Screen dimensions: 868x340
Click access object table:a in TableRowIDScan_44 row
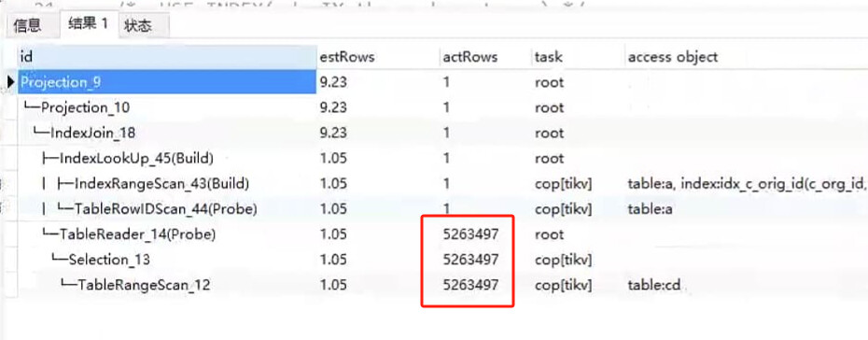[650, 208]
